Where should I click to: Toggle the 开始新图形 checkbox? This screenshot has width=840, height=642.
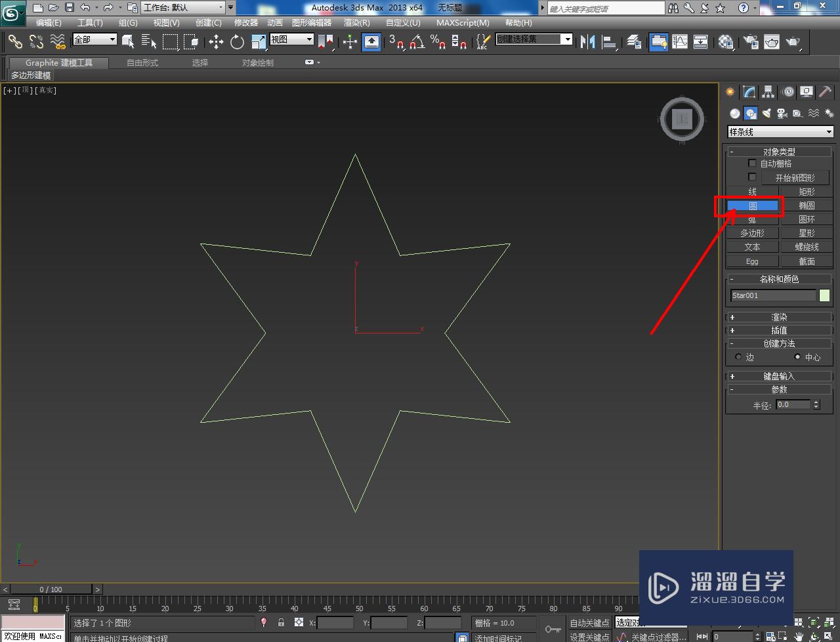click(752, 177)
